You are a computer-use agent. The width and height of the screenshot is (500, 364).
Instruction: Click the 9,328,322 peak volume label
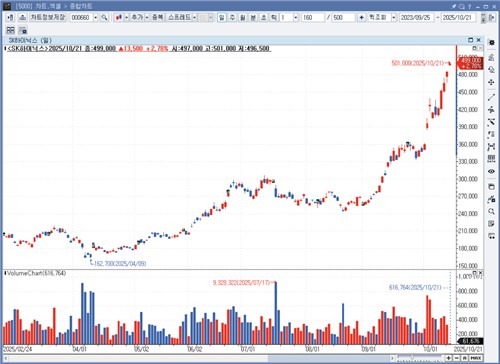[241, 283]
